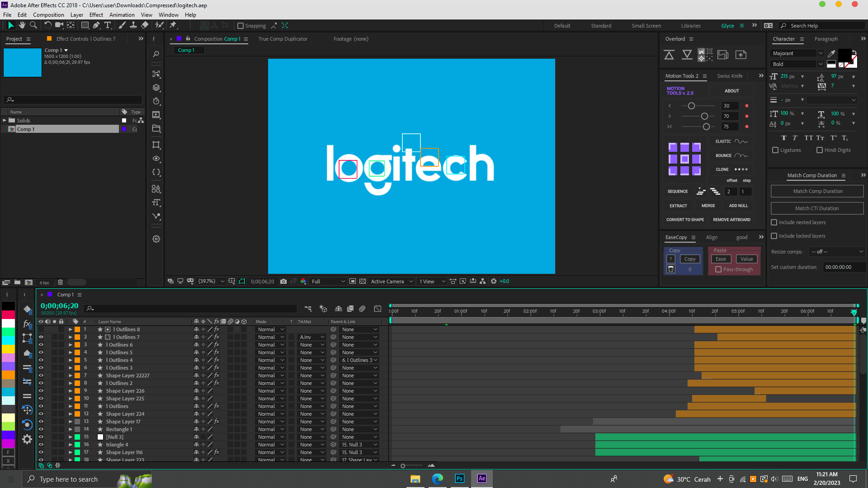Screen dimensions: 868x488
Task: Select the Puppet Pin tool
Action: click(x=173, y=25)
